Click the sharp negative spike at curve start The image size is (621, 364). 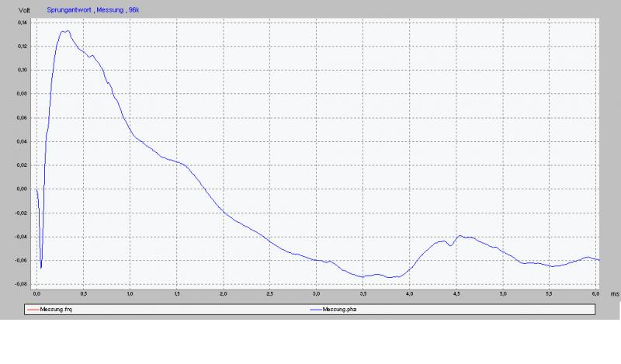(41, 268)
